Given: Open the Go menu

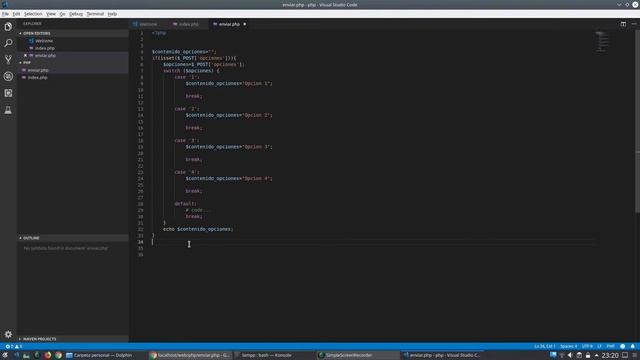Looking at the screenshot, I should coord(62,14).
